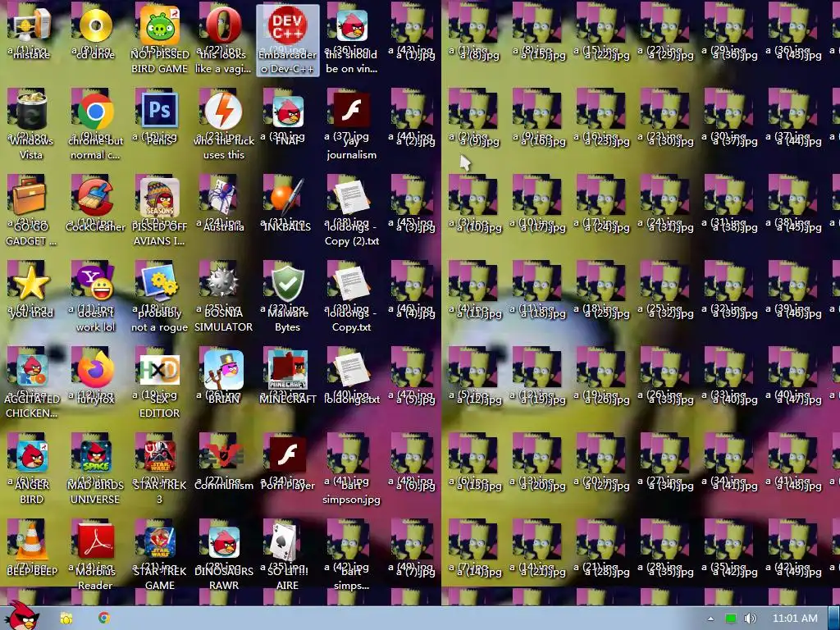Image resolution: width=840 pixels, height=630 pixels.
Task: Open the 'you tried' star icon
Action: coord(31,283)
